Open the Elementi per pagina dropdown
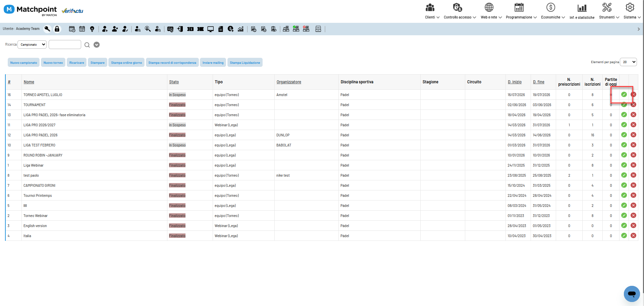644x306 pixels. coord(628,62)
